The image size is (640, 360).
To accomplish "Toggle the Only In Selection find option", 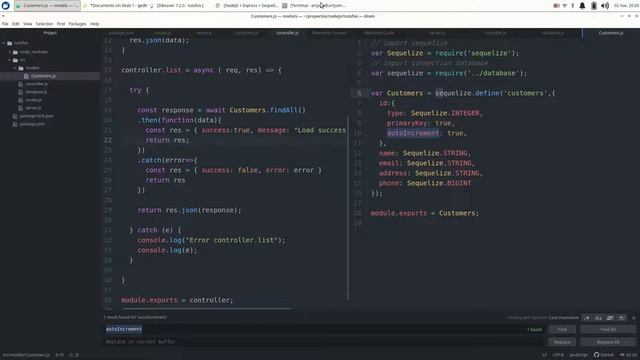I will coord(610,318).
